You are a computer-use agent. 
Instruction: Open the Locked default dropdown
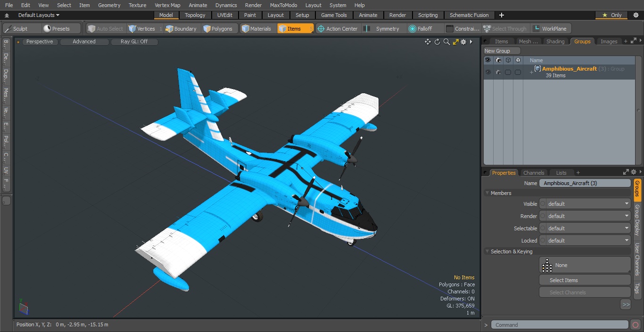[585, 241]
